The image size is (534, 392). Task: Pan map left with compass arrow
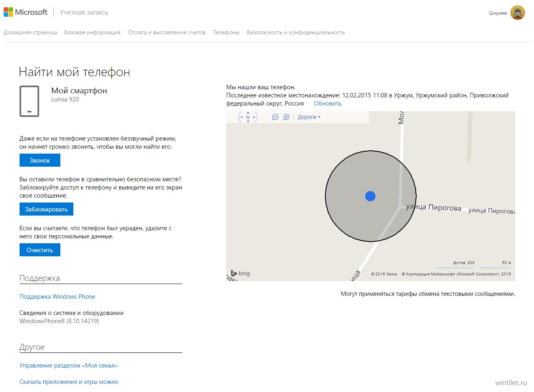(x=241, y=117)
